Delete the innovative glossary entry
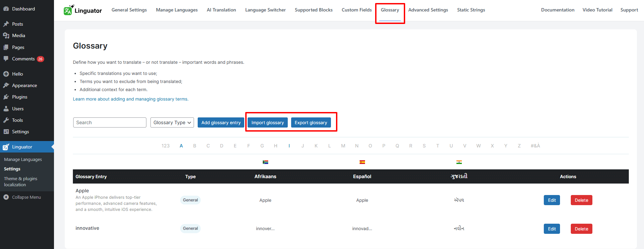 pyautogui.click(x=581, y=229)
